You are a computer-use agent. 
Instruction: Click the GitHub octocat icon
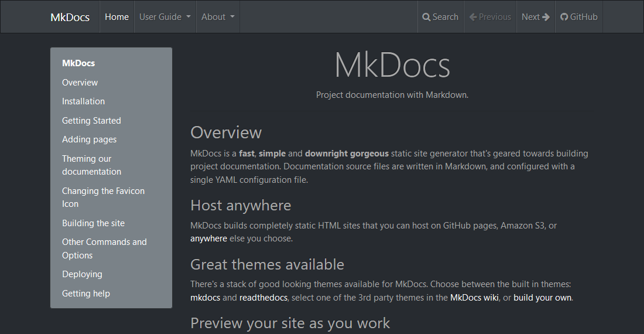click(x=564, y=17)
